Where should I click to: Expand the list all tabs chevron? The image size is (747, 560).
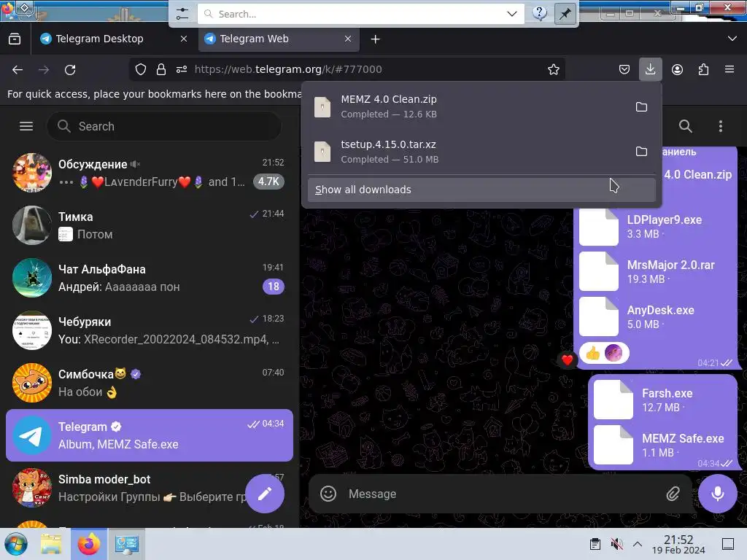click(732, 39)
